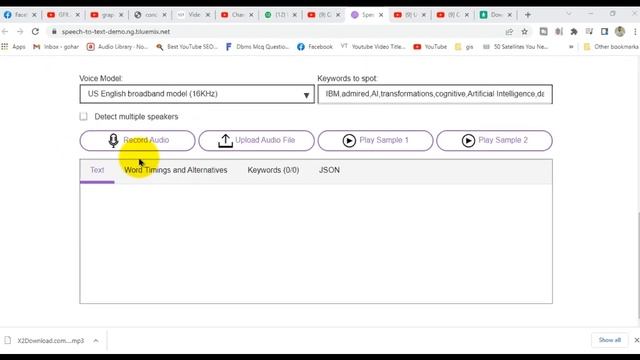Screen dimensions: 640x360
Task: Switch to Word Timings and Alternatives tab
Action: click(176, 170)
